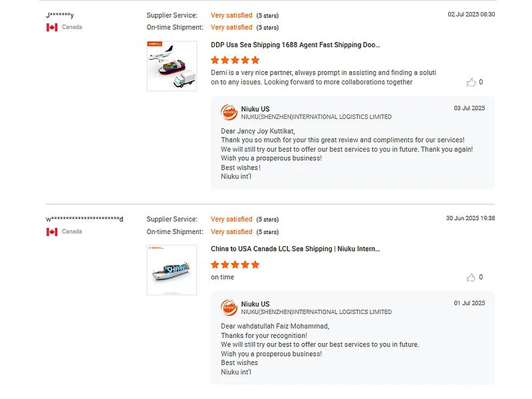This screenshot has height=399, width=532.
Task: Click company name in 01 Jul 2025 reply
Action: click(x=316, y=312)
